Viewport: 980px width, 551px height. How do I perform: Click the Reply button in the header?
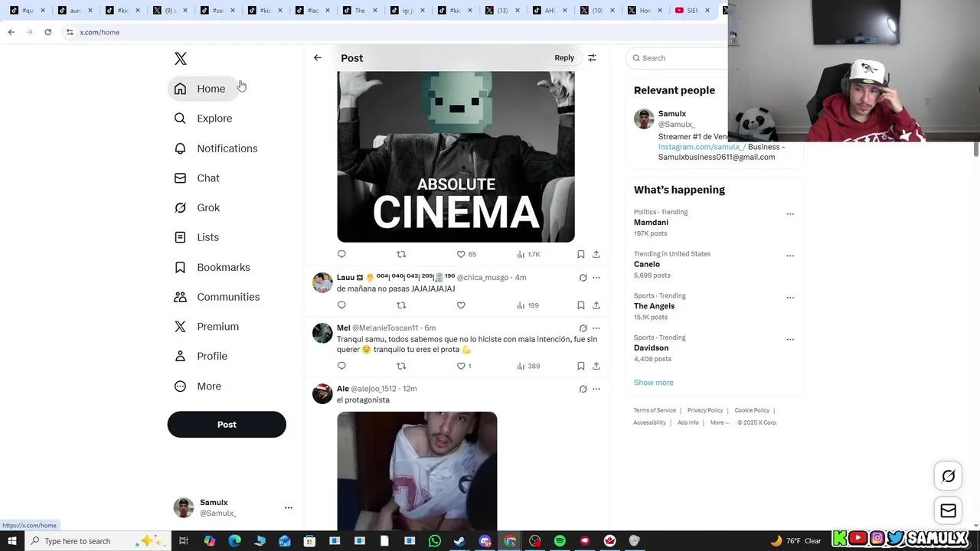click(x=564, y=57)
